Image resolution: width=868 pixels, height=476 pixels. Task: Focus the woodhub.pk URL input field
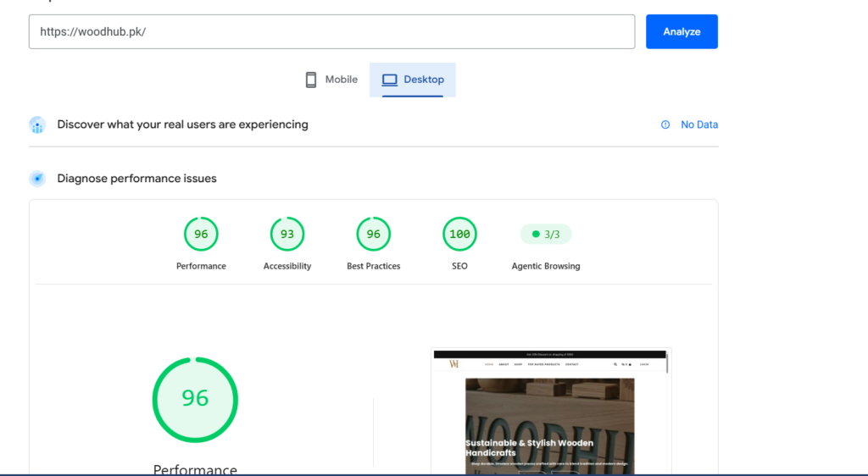[331, 31]
